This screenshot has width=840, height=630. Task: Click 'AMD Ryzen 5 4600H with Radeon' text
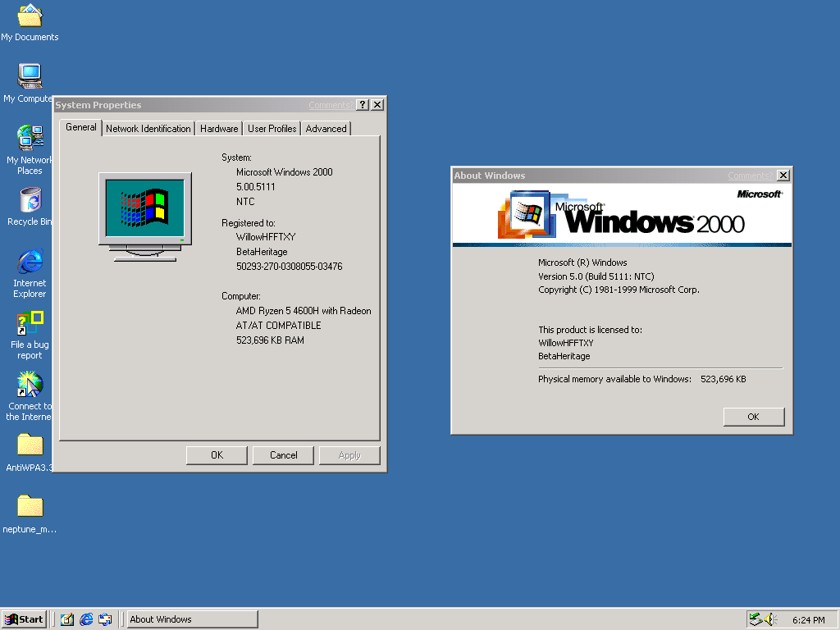(304, 311)
